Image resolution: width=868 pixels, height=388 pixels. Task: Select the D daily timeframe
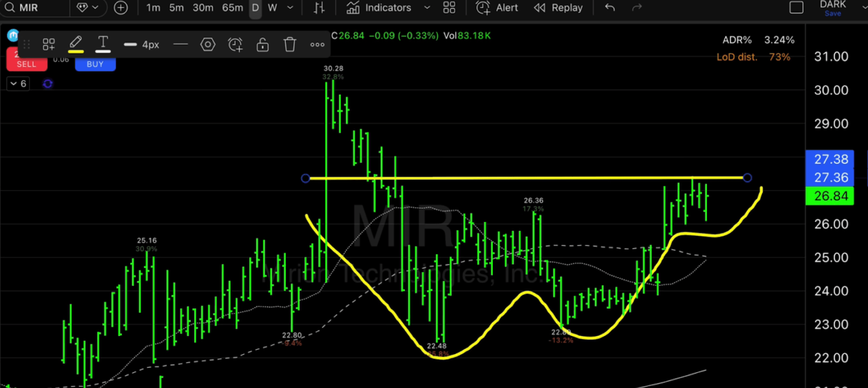coord(255,8)
